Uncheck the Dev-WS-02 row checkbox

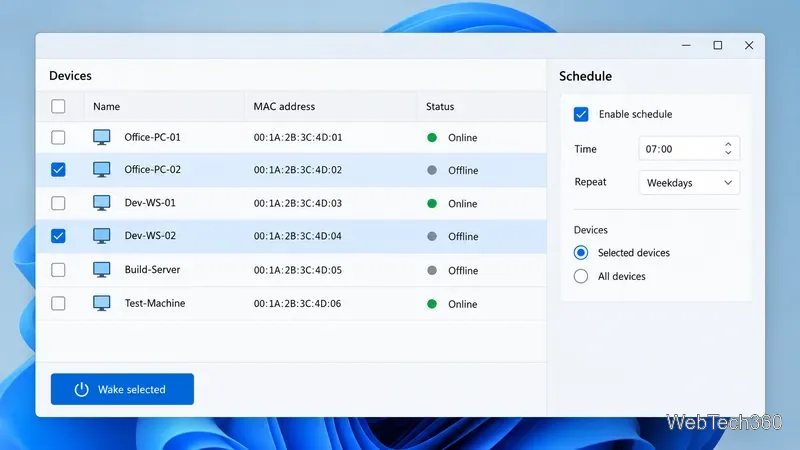tap(58, 236)
